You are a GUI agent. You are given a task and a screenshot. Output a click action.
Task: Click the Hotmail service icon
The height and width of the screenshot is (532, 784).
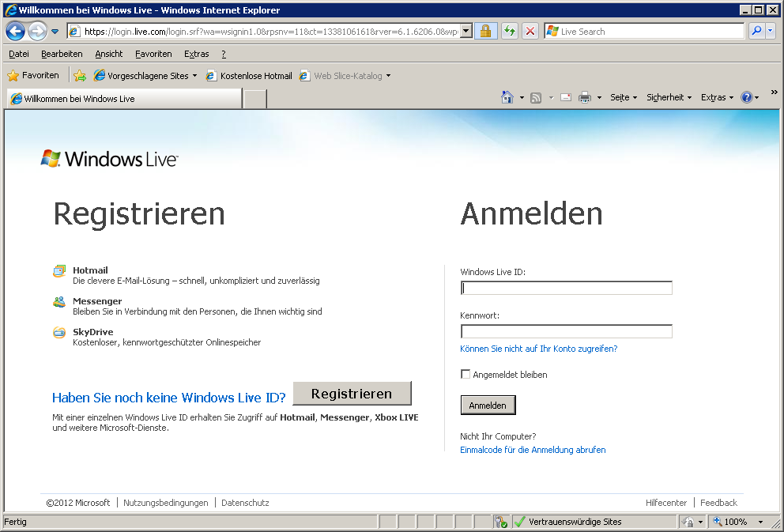click(x=59, y=271)
